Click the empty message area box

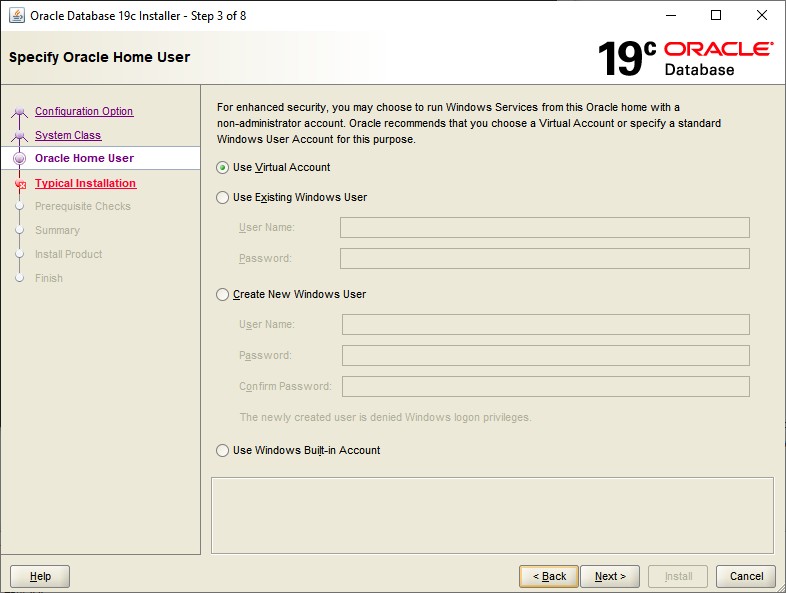pos(492,515)
